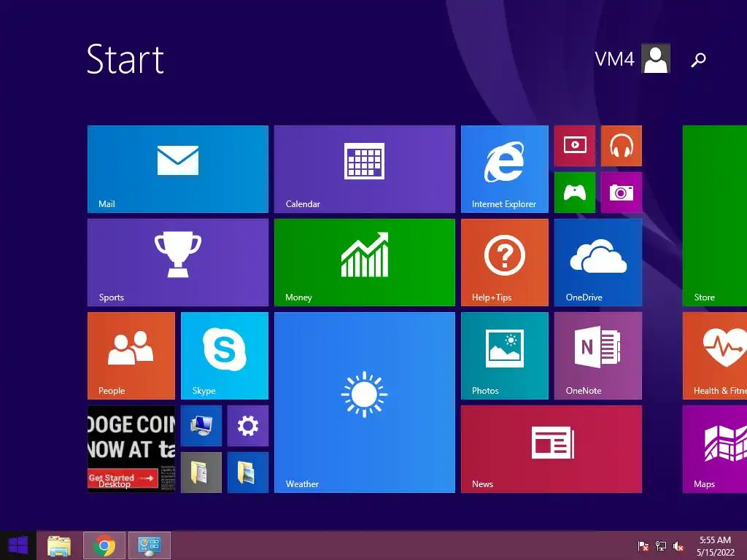Click the VM4 user name
747x560 pixels.
pyautogui.click(x=614, y=59)
